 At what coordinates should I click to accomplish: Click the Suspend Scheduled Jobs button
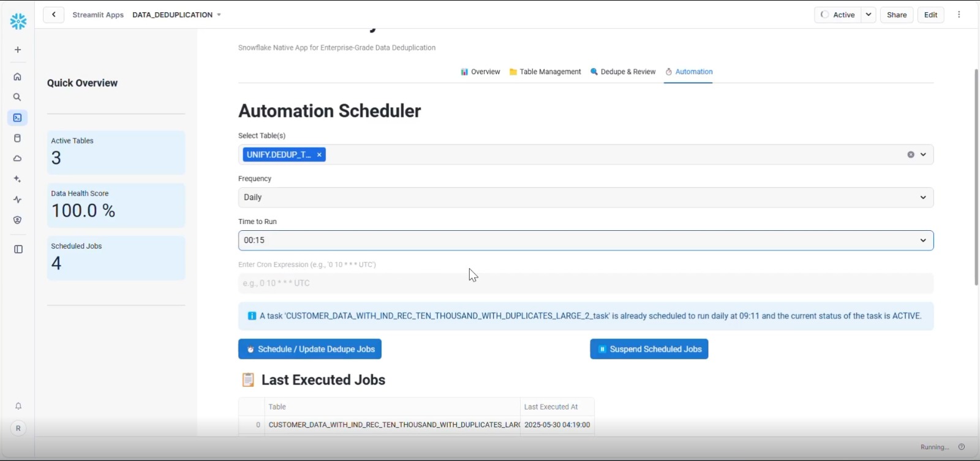pyautogui.click(x=649, y=349)
